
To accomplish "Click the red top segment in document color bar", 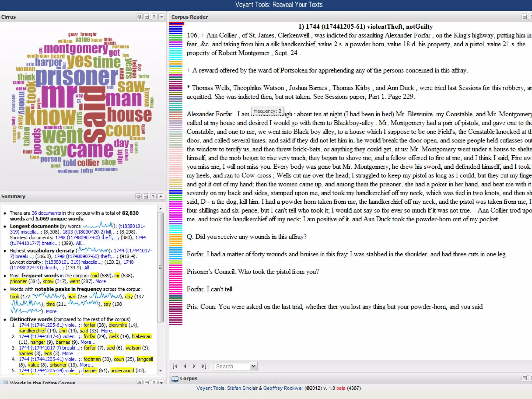I will (x=177, y=24).
